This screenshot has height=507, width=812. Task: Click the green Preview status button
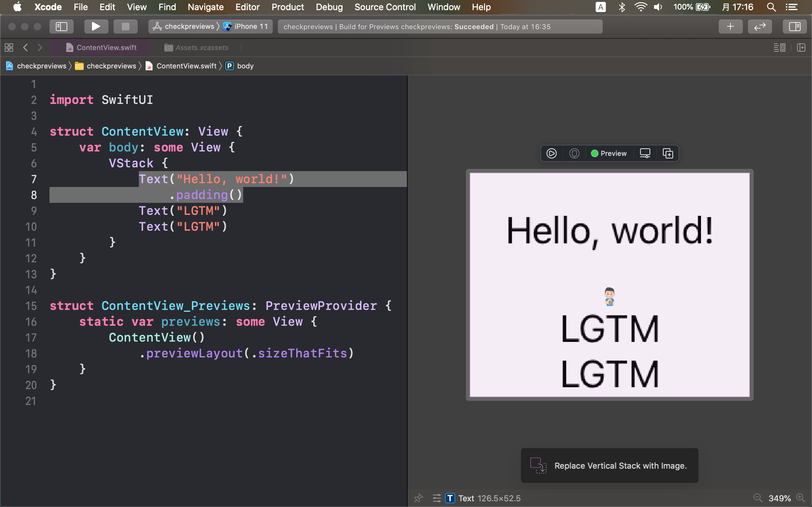[x=609, y=153]
